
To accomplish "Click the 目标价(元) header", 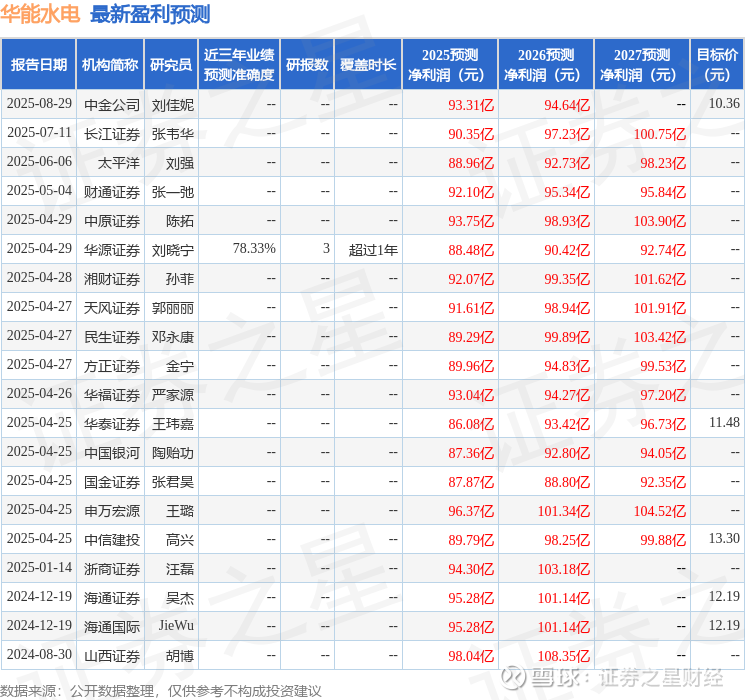I will point(717,65).
